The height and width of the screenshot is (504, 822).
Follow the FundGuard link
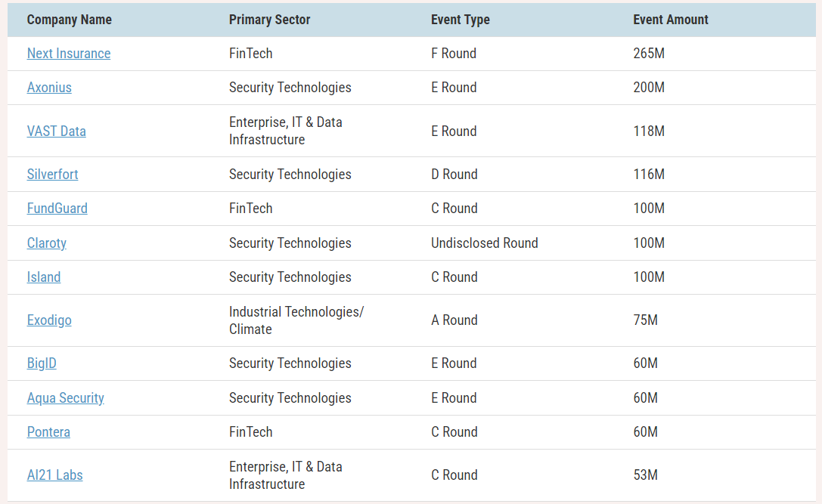[57, 209]
